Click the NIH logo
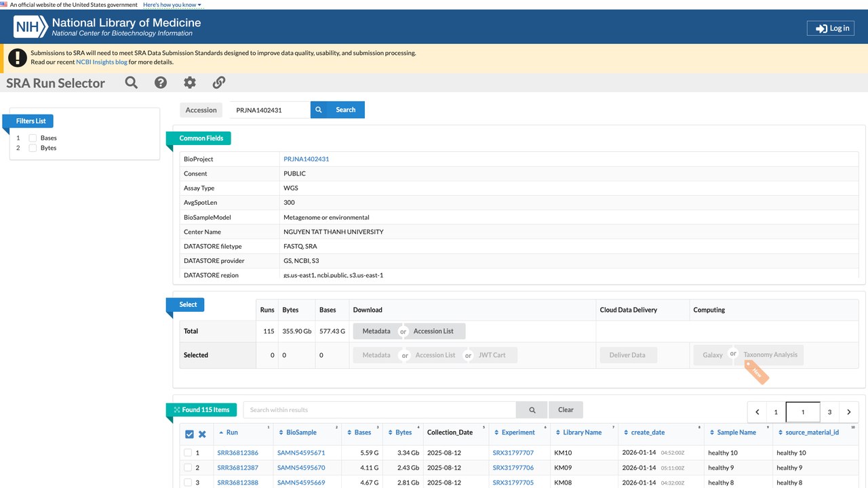This screenshot has height=488, width=868. tap(30, 27)
